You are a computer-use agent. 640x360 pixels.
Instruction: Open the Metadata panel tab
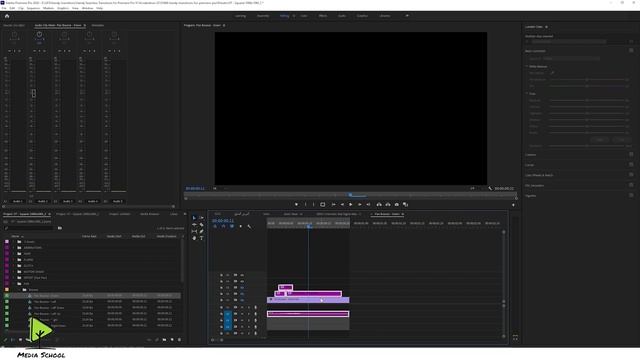pos(98,25)
